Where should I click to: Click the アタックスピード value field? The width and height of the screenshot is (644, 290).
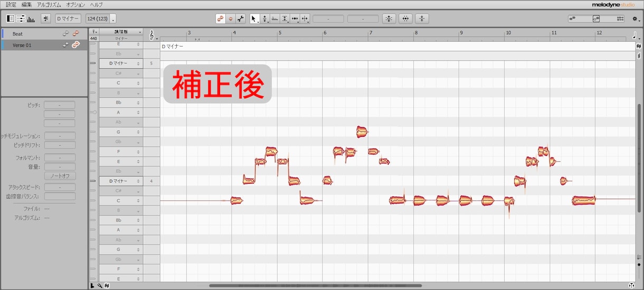pyautogui.click(x=60, y=187)
